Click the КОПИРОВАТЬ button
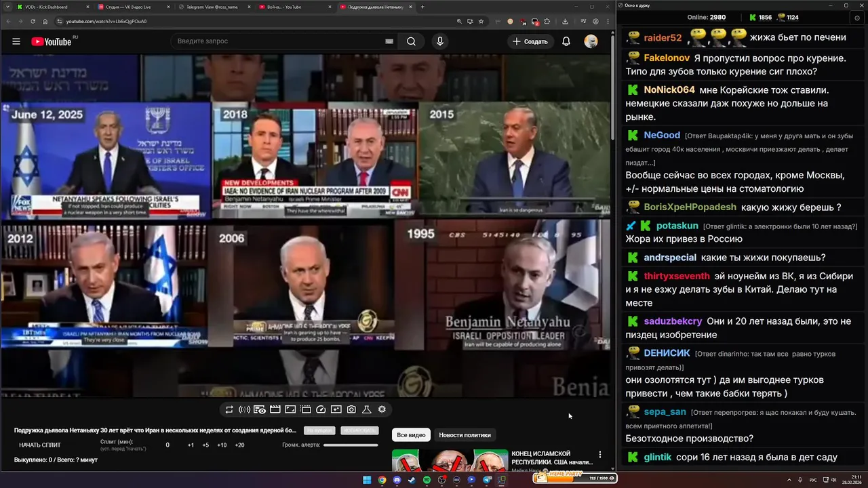The width and height of the screenshot is (868, 488). click(359, 430)
